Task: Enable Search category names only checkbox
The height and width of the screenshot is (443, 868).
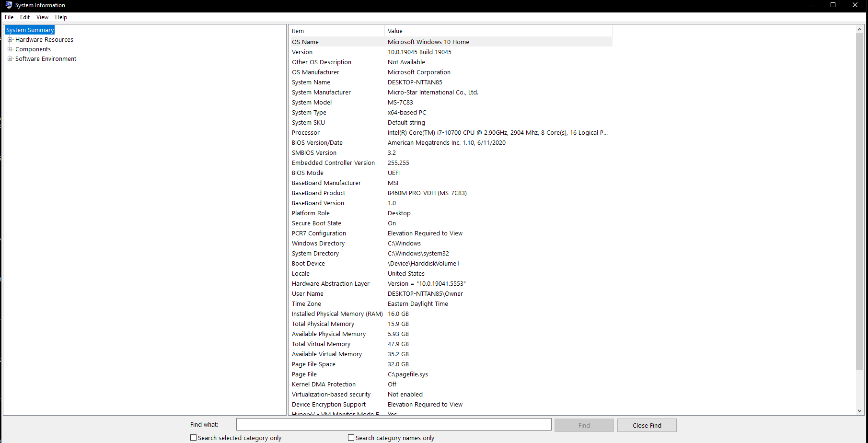Action: 351,438
